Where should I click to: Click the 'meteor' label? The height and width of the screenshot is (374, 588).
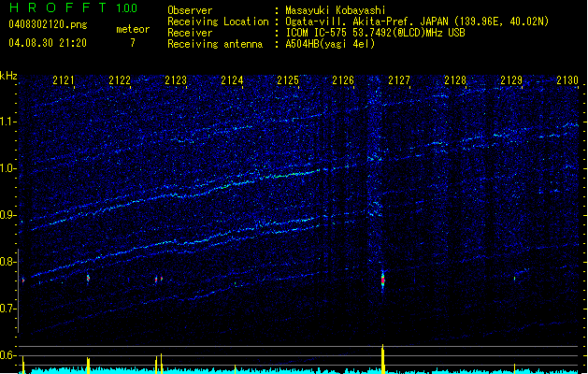pos(133,29)
